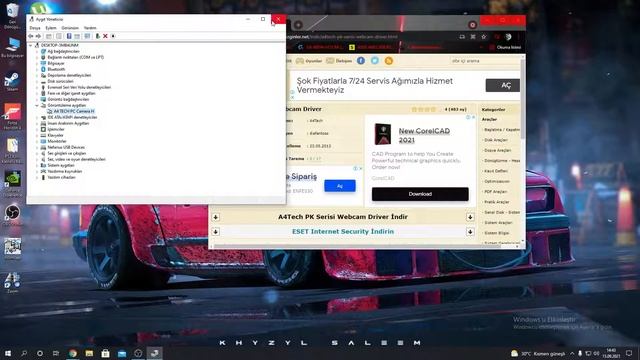The width and height of the screenshot is (640, 360).
Task: Click the Facebook icon on the web page
Action: click(x=361, y=61)
